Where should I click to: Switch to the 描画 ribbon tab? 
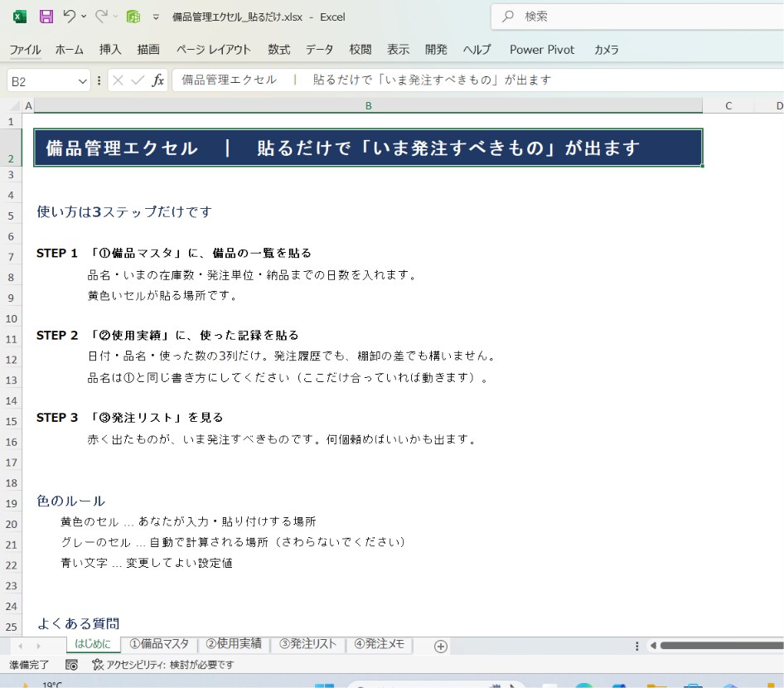[148, 50]
